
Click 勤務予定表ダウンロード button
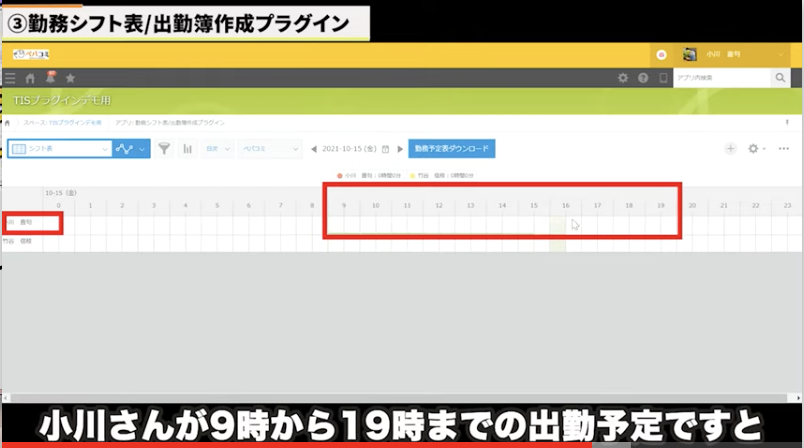(451, 149)
